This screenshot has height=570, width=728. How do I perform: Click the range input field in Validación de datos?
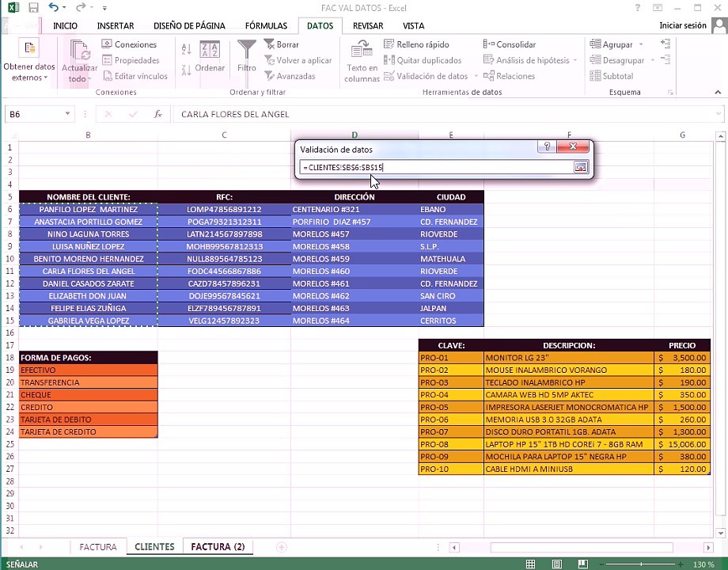437,167
